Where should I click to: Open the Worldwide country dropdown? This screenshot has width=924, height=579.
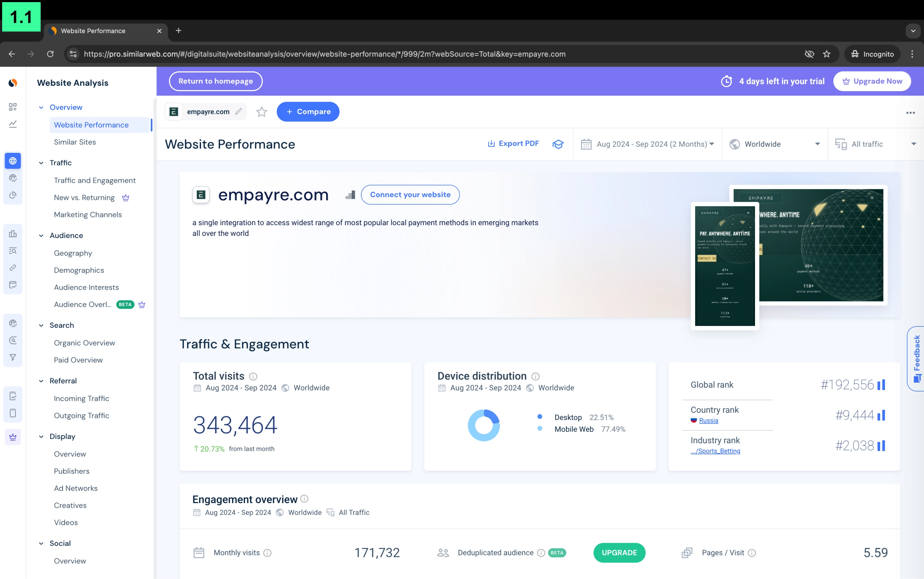pos(775,144)
